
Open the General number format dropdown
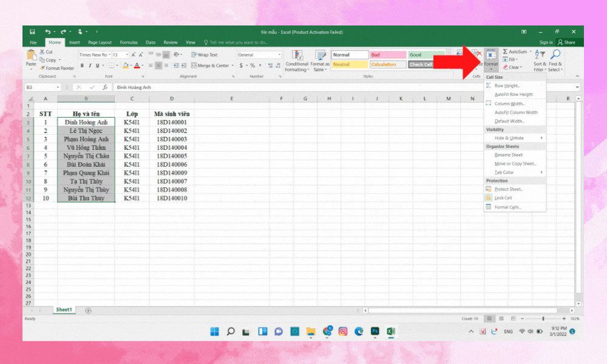279,55
